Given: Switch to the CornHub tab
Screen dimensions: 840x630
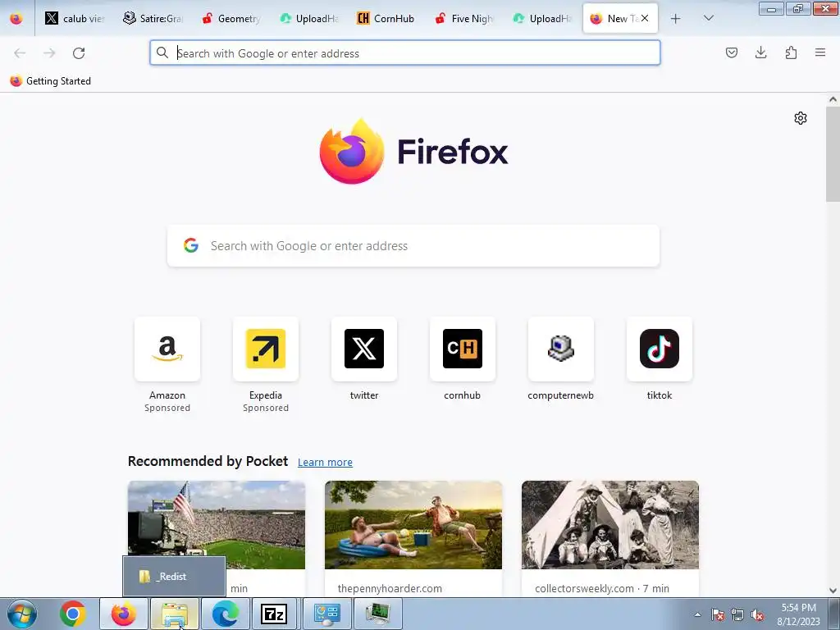Looking at the screenshot, I should coord(387,18).
